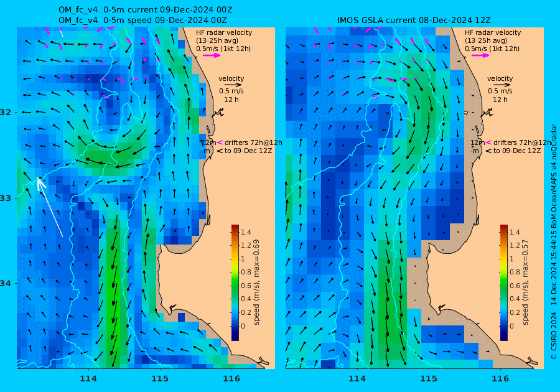Click the magenta drifter marker in the left legend

[220, 142]
